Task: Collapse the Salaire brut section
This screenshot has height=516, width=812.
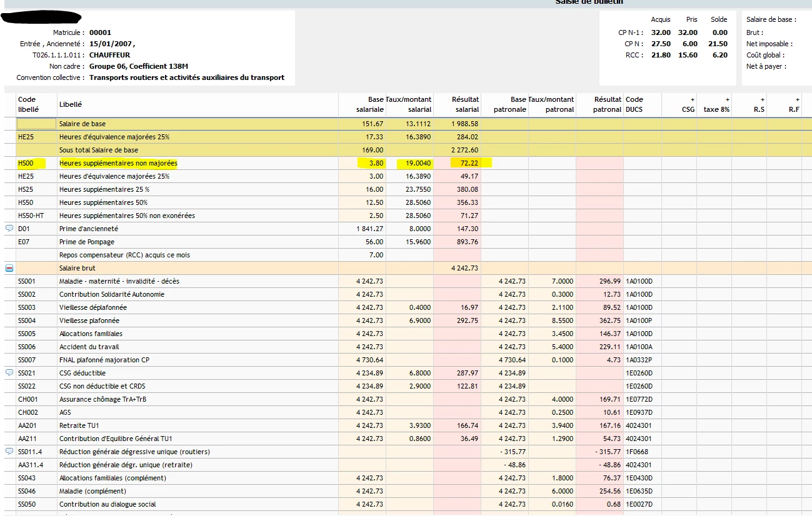Action: 9,268
